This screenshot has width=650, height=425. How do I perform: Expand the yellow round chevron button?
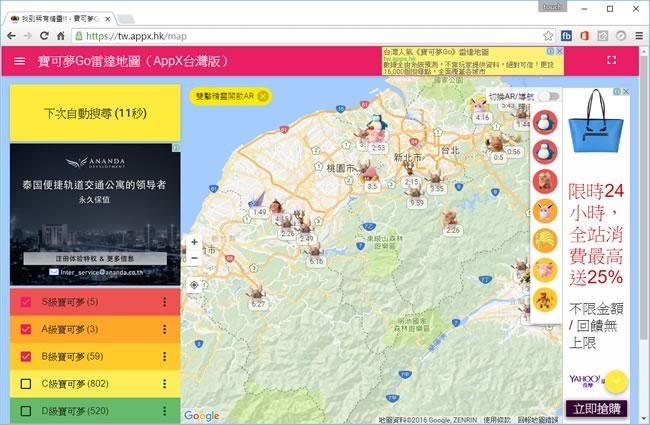(x=616, y=381)
